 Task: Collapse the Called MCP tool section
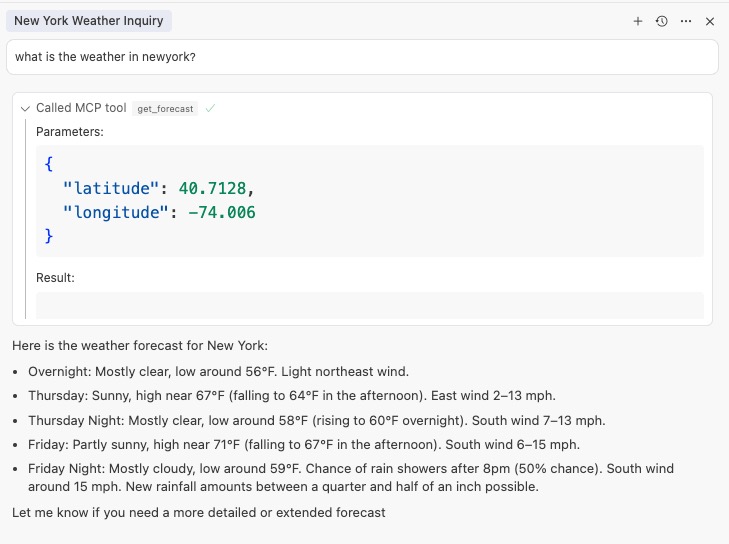tap(26, 108)
